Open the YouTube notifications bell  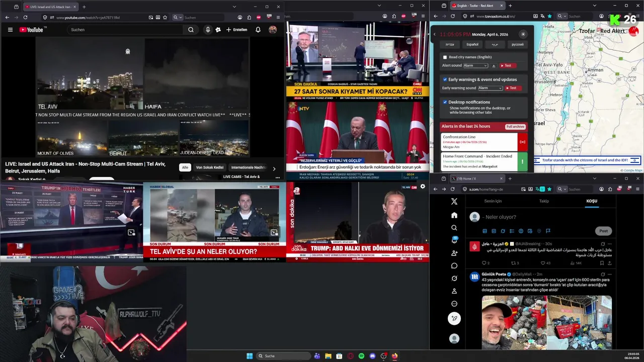pos(258,30)
